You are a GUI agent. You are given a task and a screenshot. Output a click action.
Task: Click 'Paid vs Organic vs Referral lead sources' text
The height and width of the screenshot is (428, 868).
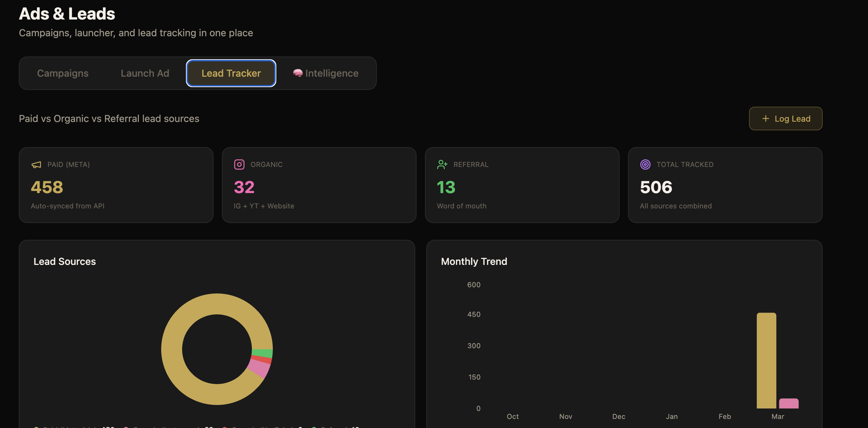click(x=109, y=119)
